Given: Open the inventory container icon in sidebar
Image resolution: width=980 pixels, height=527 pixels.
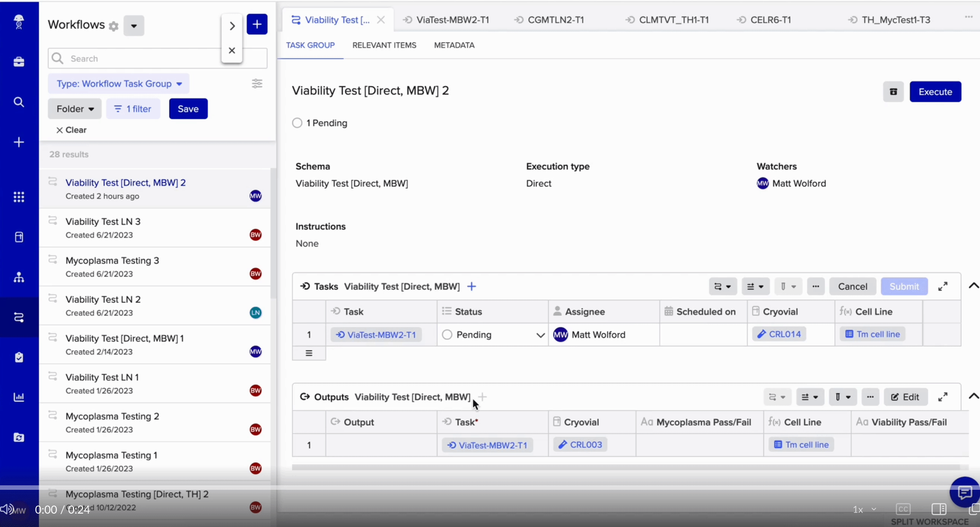Looking at the screenshot, I should pyautogui.click(x=19, y=237).
